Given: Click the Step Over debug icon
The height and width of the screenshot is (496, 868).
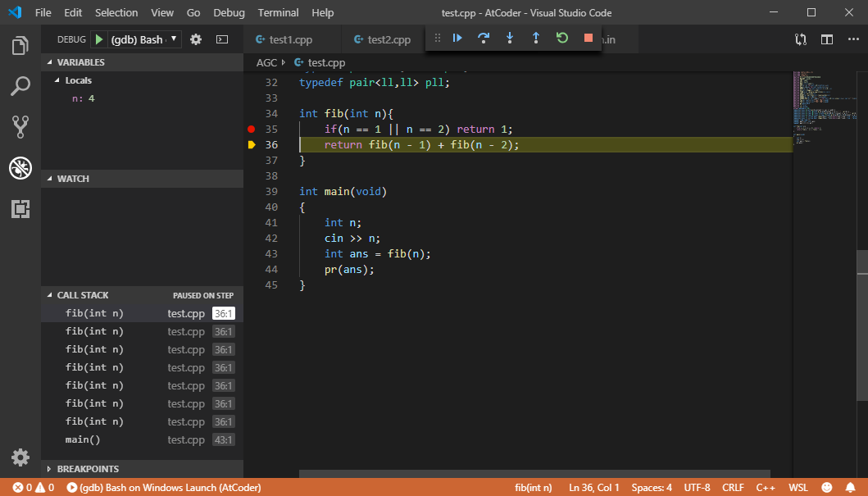Looking at the screenshot, I should pyautogui.click(x=484, y=38).
